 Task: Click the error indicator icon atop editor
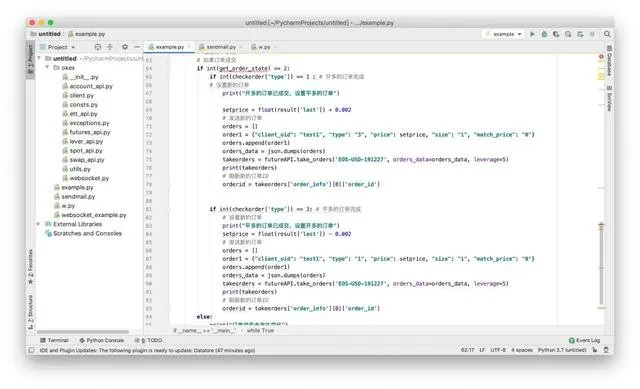click(601, 57)
